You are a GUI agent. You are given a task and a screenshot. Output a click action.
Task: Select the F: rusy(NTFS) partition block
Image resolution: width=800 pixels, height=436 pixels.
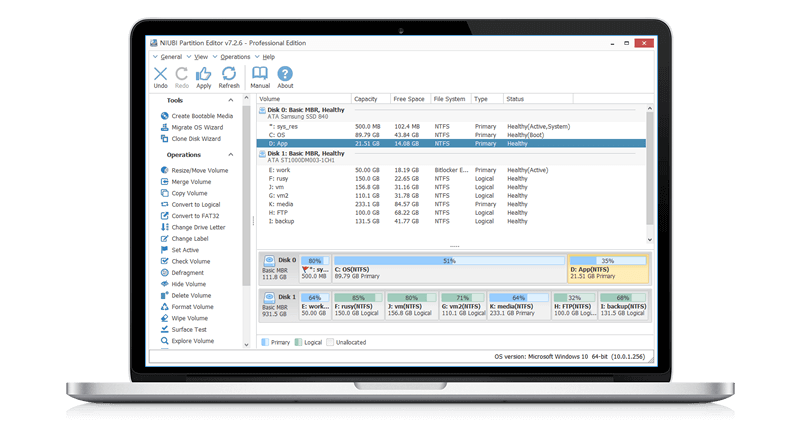tap(358, 305)
